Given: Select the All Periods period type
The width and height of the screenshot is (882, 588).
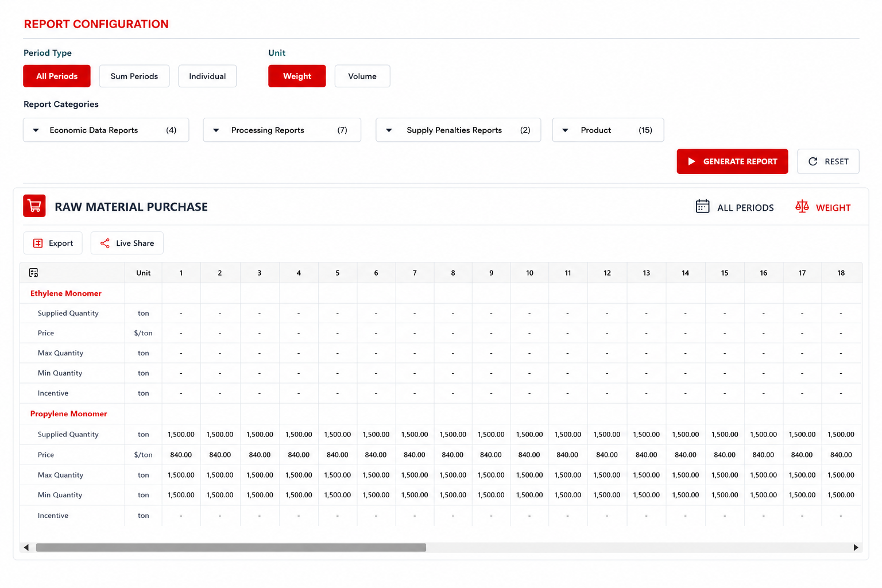Looking at the screenshot, I should [x=57, y=76].
